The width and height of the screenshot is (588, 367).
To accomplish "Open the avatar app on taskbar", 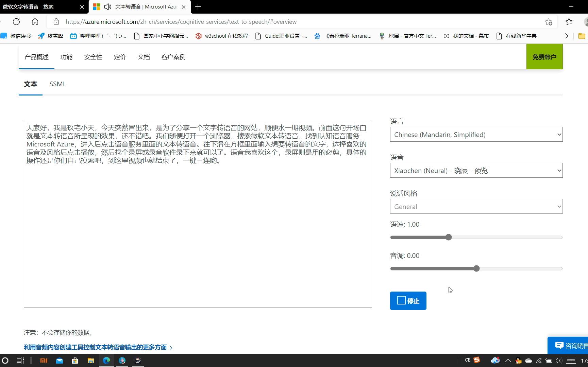I will (122, 361).
